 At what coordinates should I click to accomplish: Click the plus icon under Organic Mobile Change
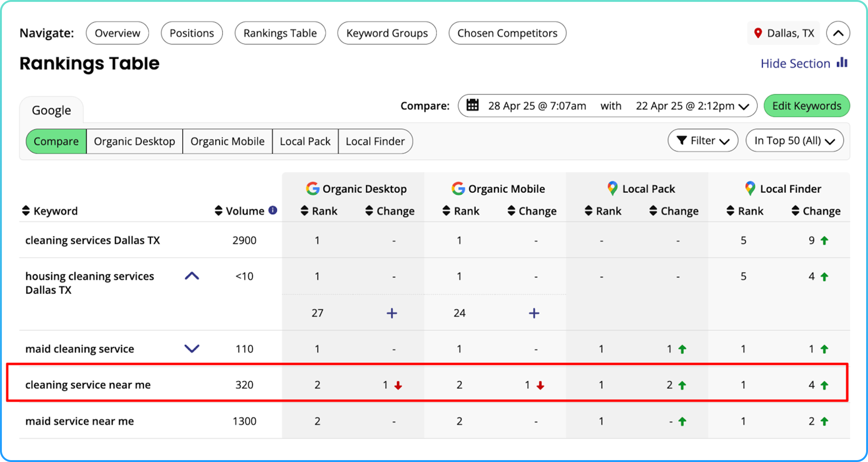(x=534, y=313)
